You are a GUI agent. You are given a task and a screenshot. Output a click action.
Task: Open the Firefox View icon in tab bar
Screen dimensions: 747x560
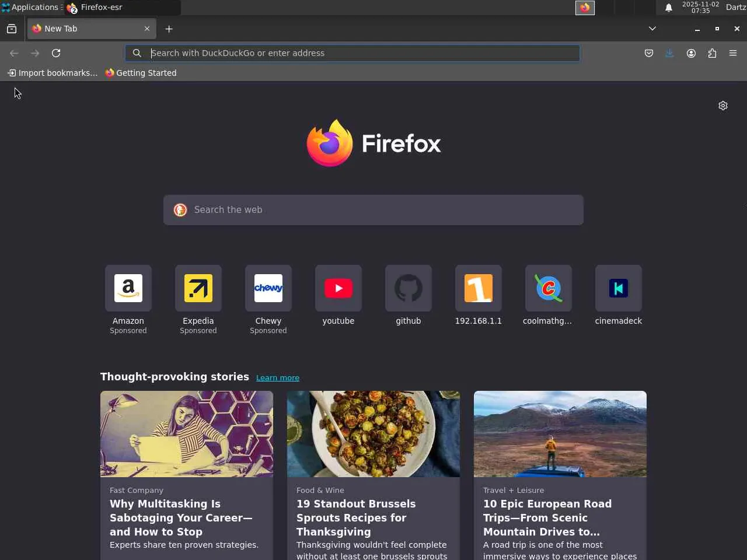(x=12, y=29)
